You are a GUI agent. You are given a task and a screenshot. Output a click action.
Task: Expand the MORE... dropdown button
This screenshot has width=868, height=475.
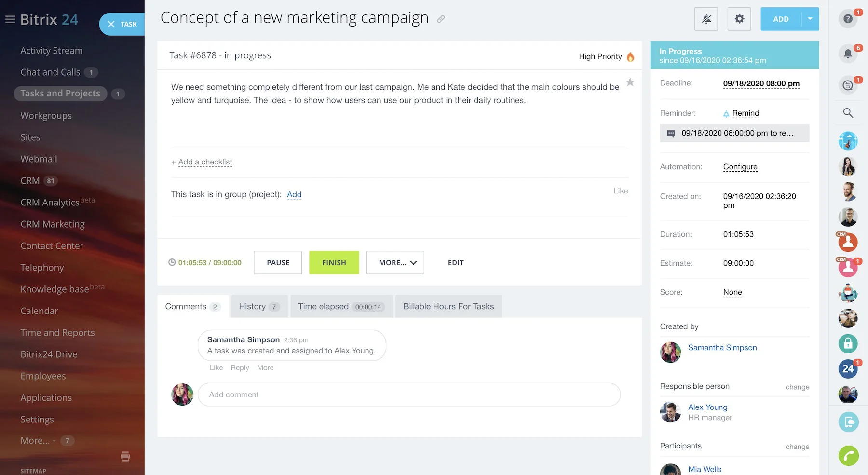(x=395, y=263)
